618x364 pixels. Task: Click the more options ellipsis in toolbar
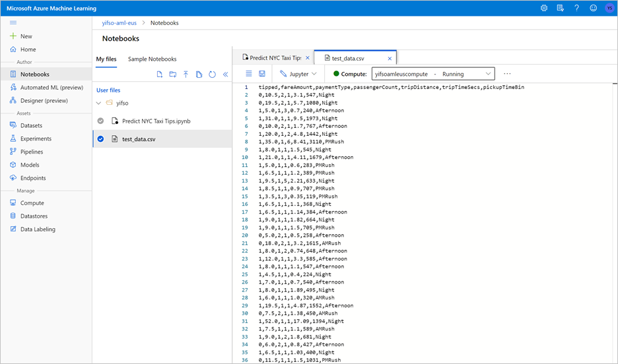(507, 74)
